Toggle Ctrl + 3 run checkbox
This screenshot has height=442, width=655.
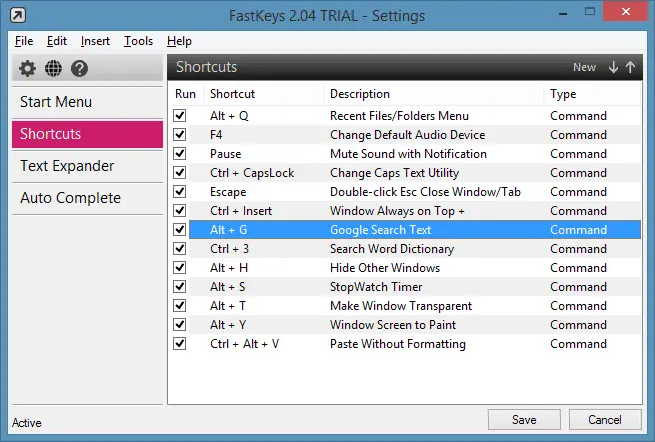click(x=180, y=249)
